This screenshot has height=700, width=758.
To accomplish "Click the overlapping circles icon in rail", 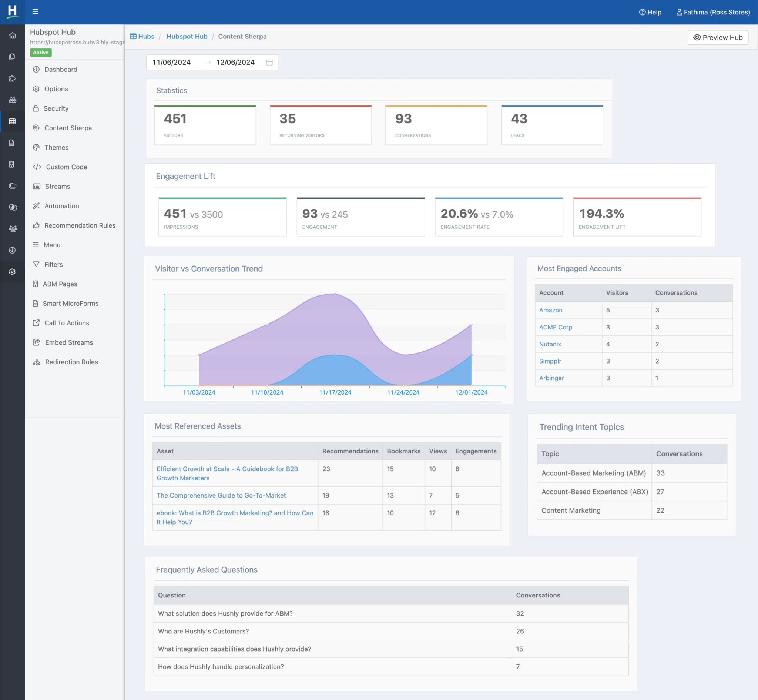I will tap(13, 207).
